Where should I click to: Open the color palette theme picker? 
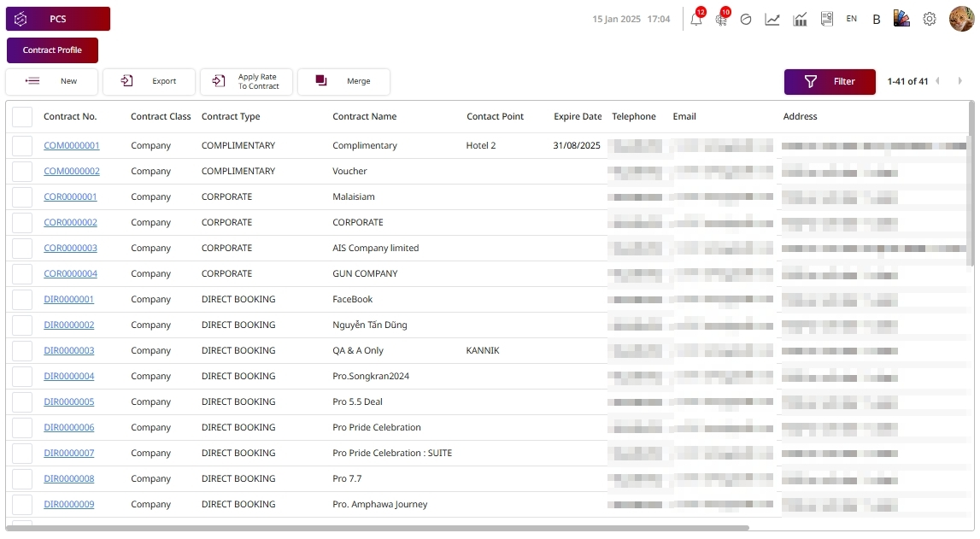click(901, 19)
